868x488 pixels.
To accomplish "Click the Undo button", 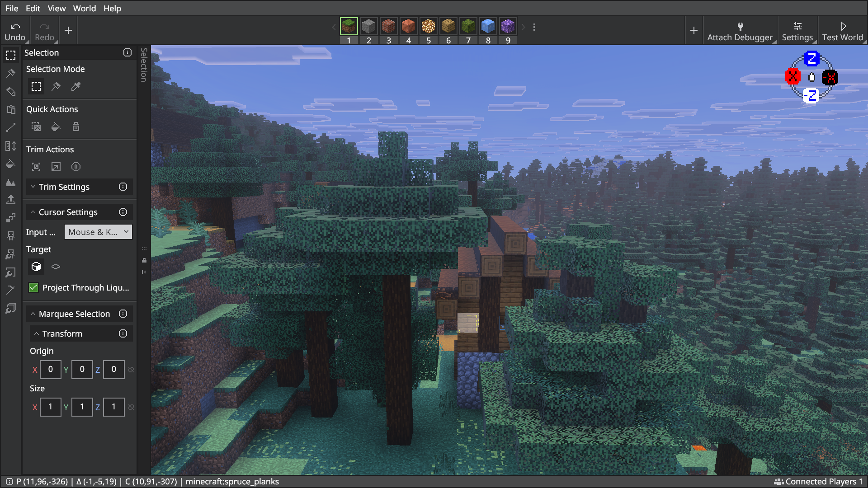I will (x=15, y=31).
